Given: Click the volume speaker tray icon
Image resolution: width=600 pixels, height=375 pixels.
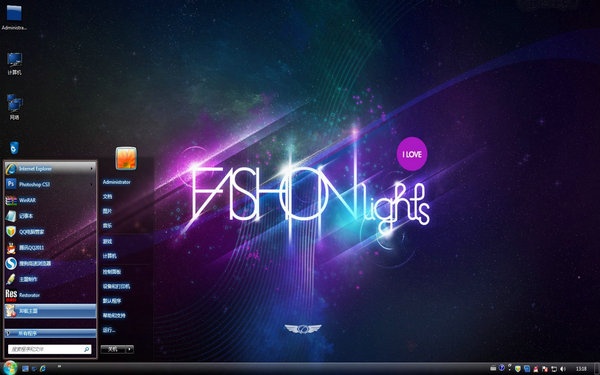Looking at the screenshot, I should [563, 368].
